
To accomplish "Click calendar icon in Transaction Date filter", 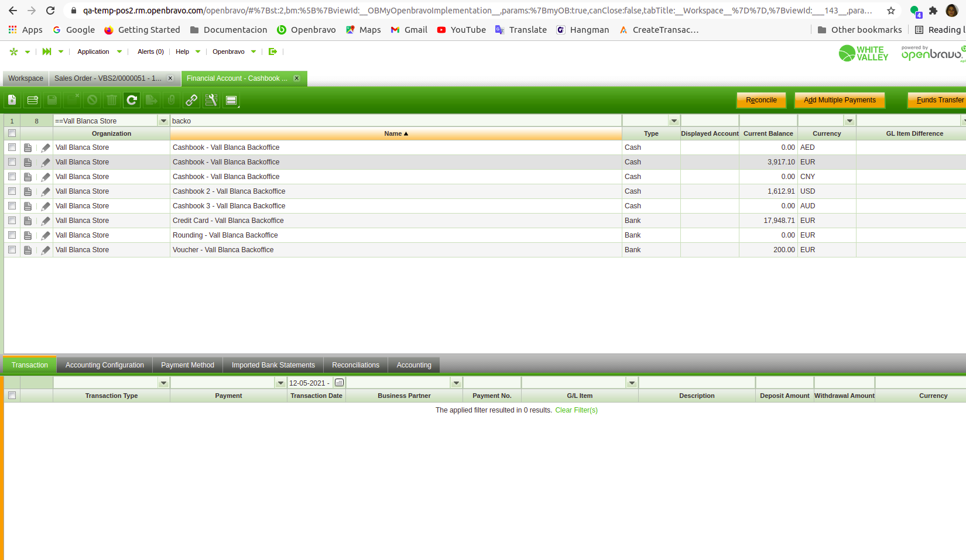I will click(x=339, y=383).
